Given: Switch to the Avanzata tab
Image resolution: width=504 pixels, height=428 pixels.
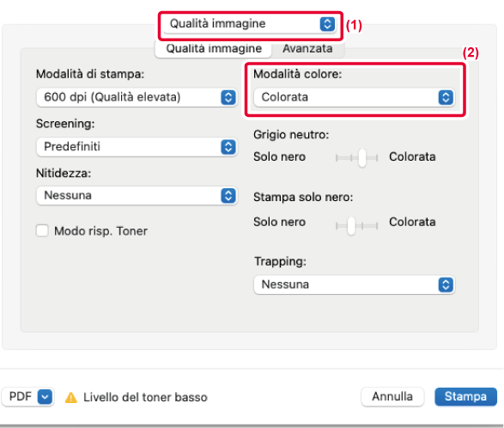Looking at the screenshot, I should coord(307,49).
